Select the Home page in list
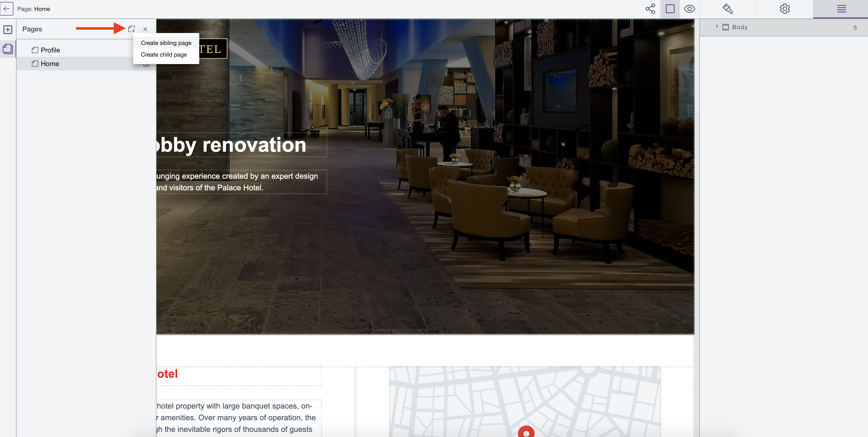 [50, 64]
